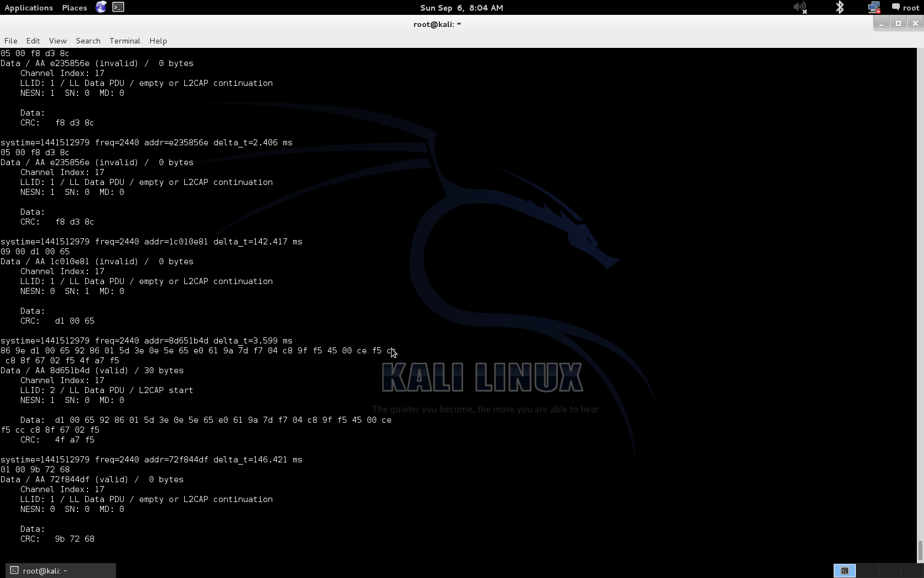Open the terminal's File menu

[x=10, y=41]
